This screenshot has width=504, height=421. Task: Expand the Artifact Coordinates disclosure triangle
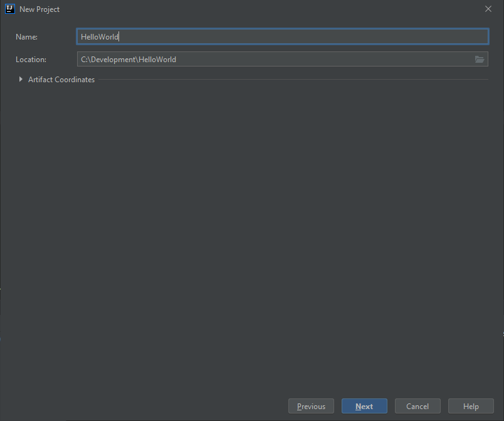coord(21,79)
